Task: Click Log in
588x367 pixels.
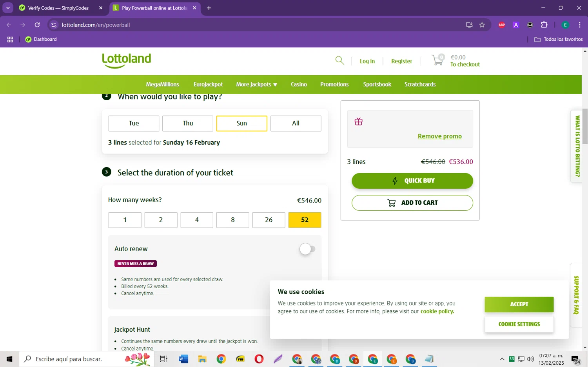Action: 367,61
